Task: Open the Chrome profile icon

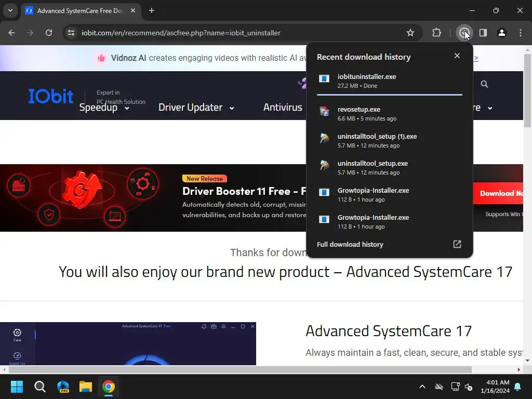Action: (x=502, y=33)
